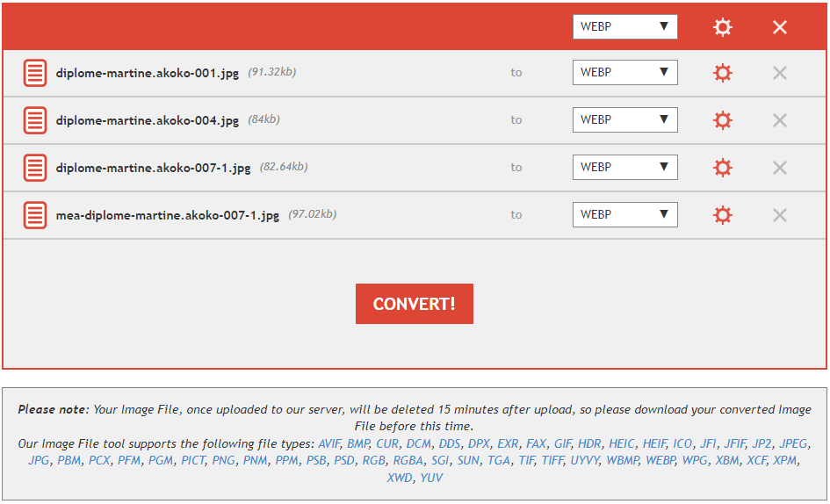Viewport: 830px width, 504px height.
Task: Open settings gear for diplome-martine.akoko-007-1.jpg
Action: click(722, 168)
